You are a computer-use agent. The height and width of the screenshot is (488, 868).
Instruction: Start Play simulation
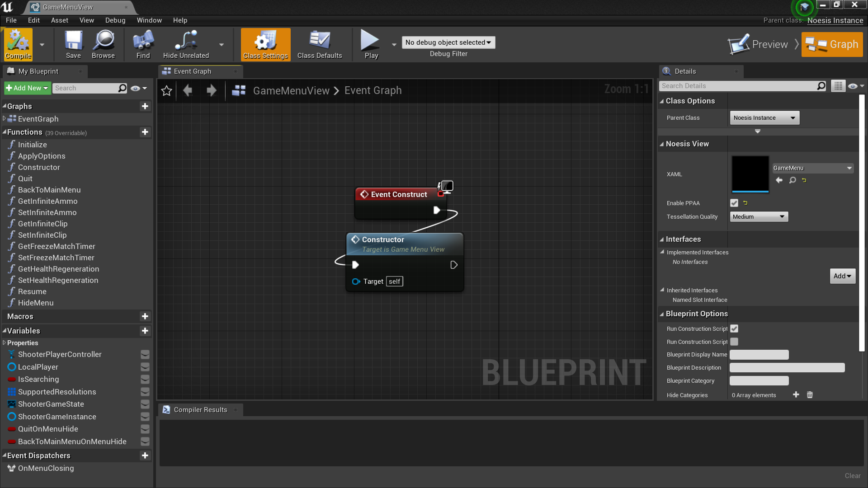point(371,44)
